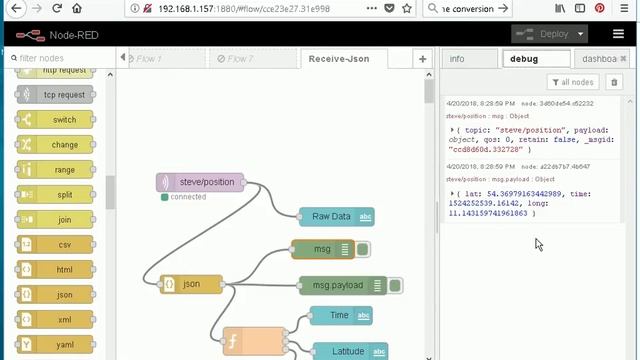Select the join palette node
640x360 pixels.
(x=55, y=220)
